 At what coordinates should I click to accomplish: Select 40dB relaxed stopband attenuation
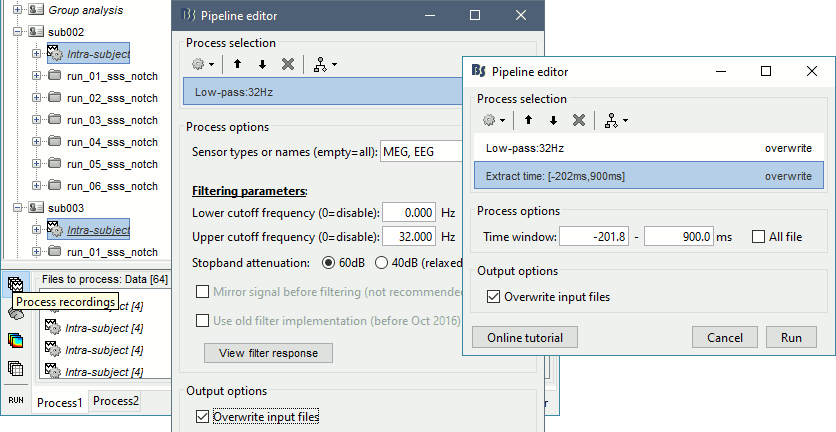coord(381,262)
